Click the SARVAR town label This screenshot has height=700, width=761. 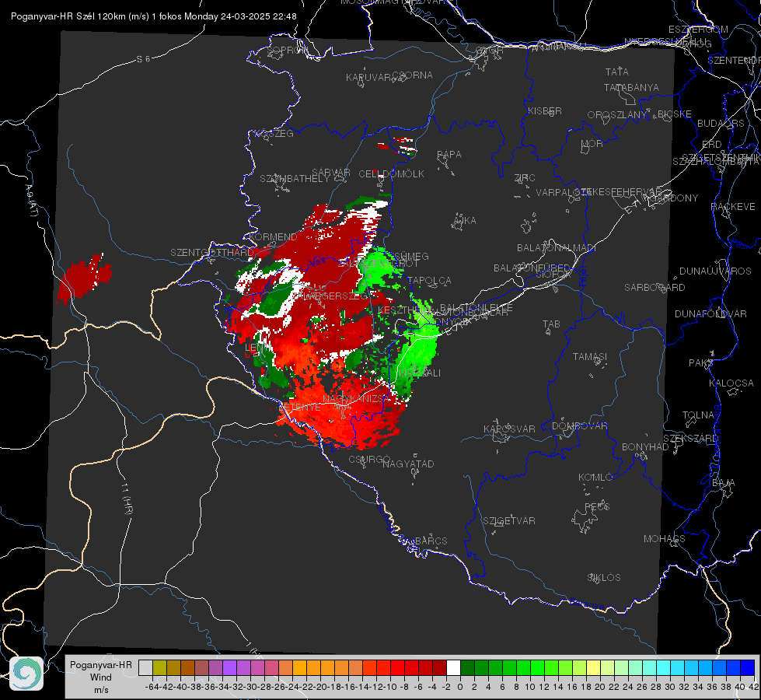[331, 173]
